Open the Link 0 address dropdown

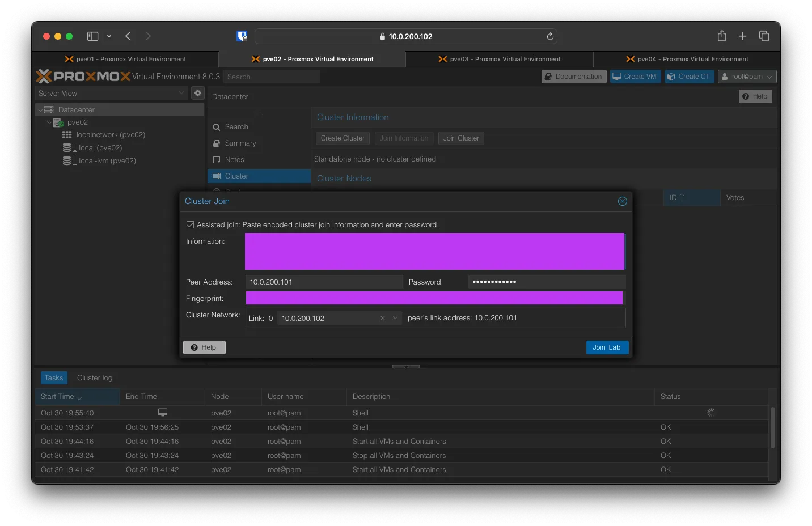(x=395, y=318)
